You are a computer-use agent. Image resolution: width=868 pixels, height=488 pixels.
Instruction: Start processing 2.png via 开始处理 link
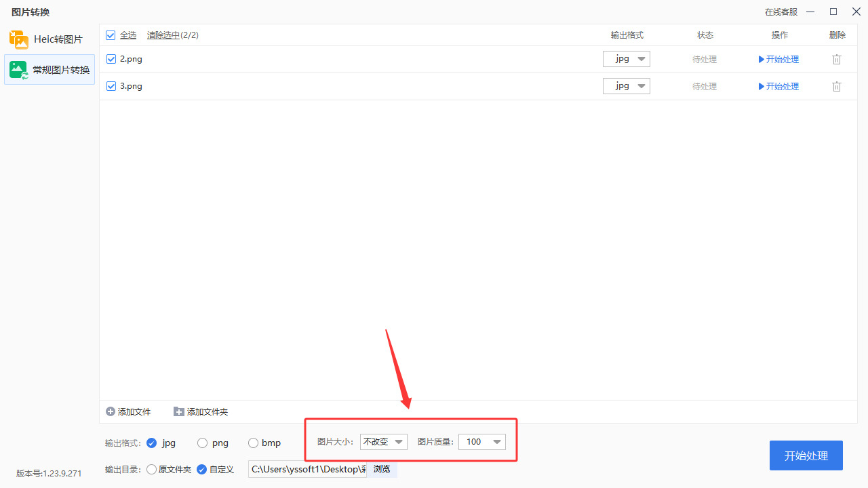pos(783,60)
